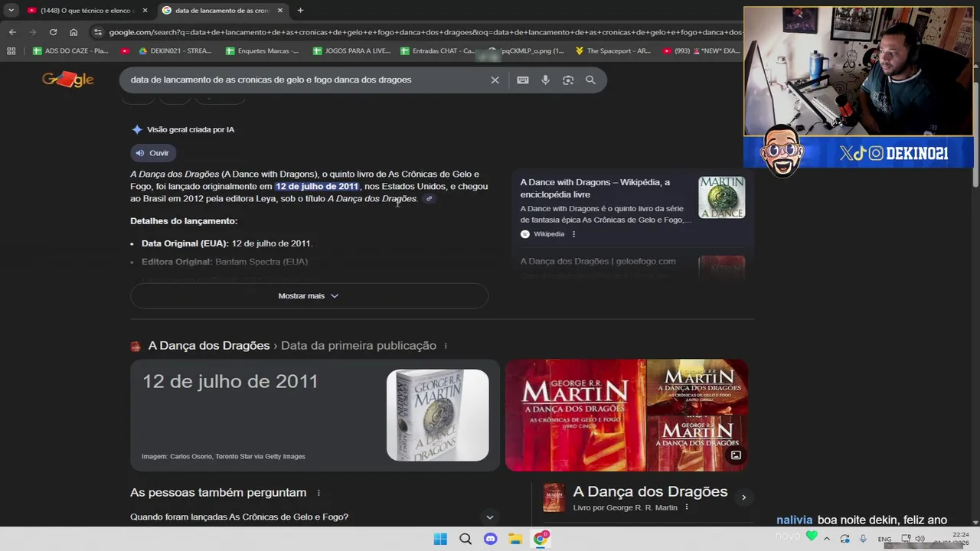The width and height of the screenshot is (980, 551).
Task: Expand AI overview with 'Mostrar mais'
Action: (x=309, y=295)
